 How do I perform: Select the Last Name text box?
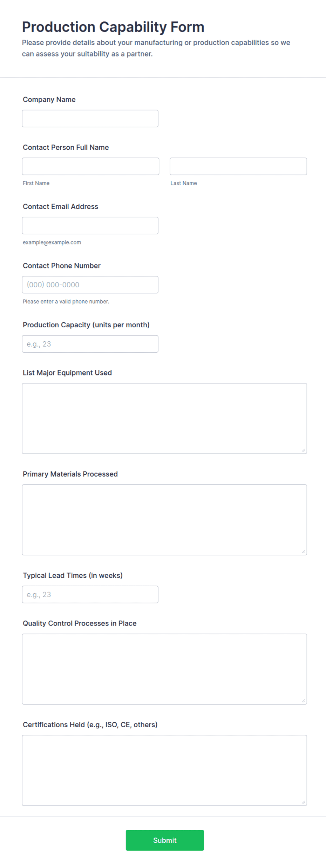(x=238, y=166)
